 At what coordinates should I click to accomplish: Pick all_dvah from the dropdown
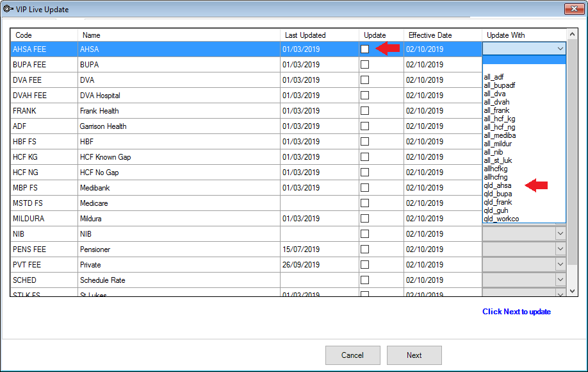click(x=524, y=102)
